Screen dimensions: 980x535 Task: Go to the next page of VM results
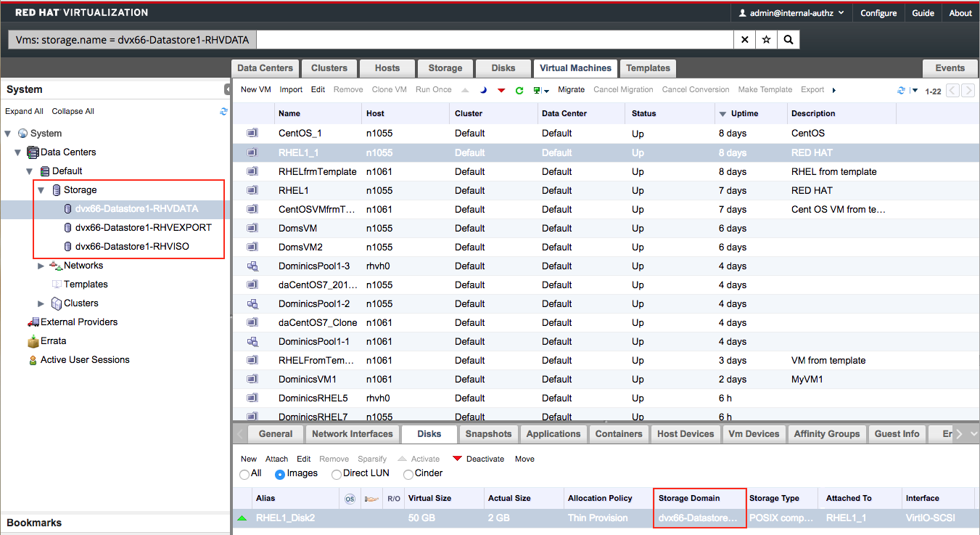968,90
